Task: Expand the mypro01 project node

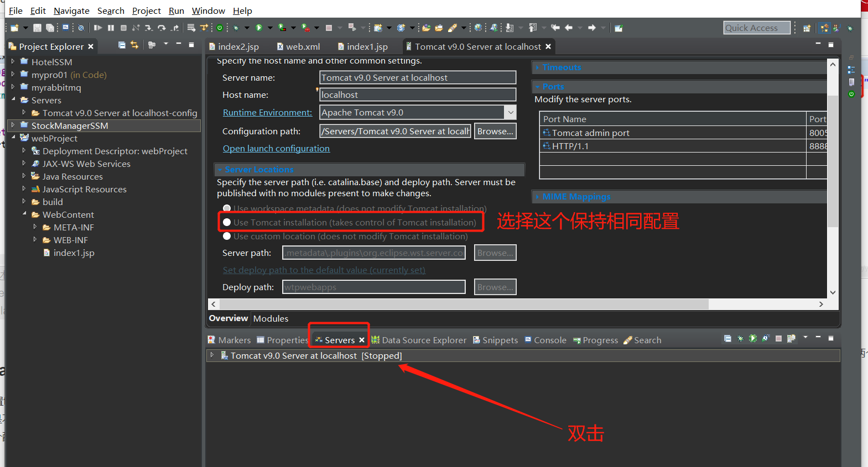Action: (x=13, y=74)
